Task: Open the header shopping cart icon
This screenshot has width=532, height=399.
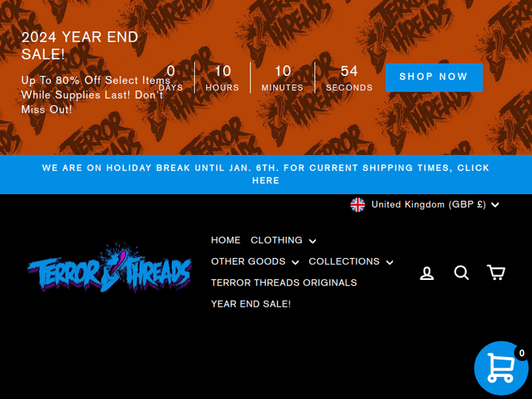Action: 496,273
